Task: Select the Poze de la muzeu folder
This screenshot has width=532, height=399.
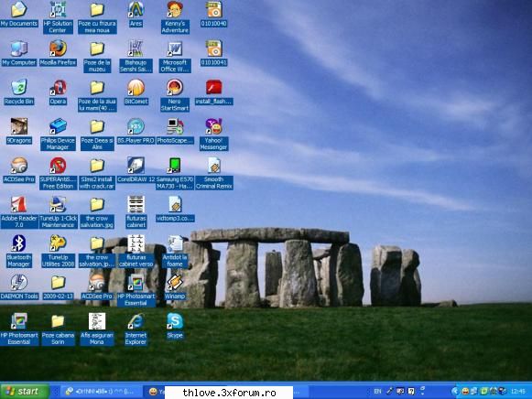Action: click(x=97, y=56)
